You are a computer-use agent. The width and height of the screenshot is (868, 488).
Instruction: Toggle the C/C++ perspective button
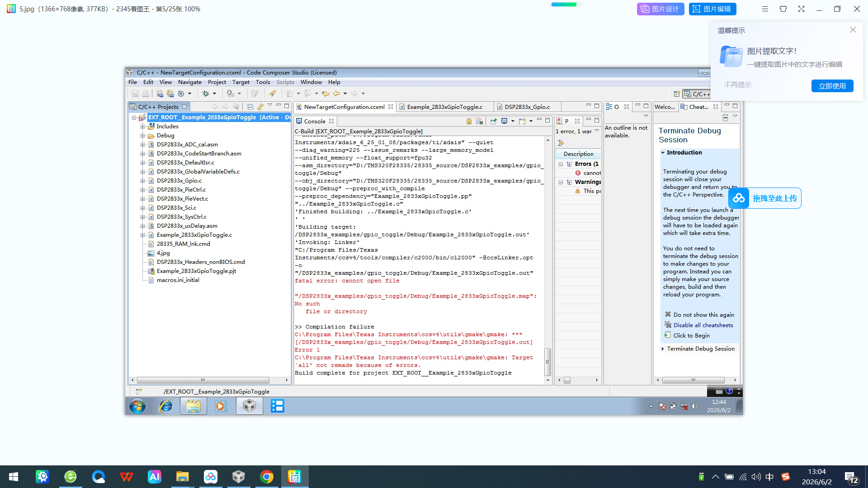pyautogui.click(x=697, y=94)
